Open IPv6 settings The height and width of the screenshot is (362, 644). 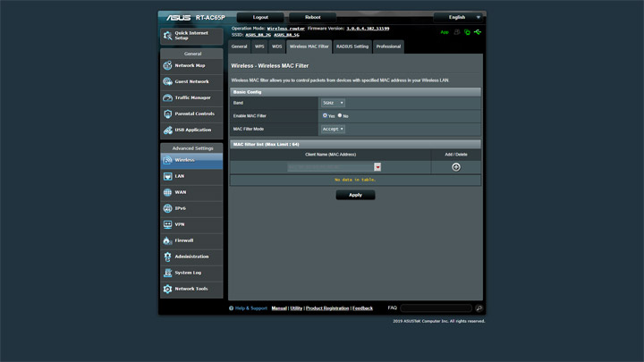[x=191, y=208]
